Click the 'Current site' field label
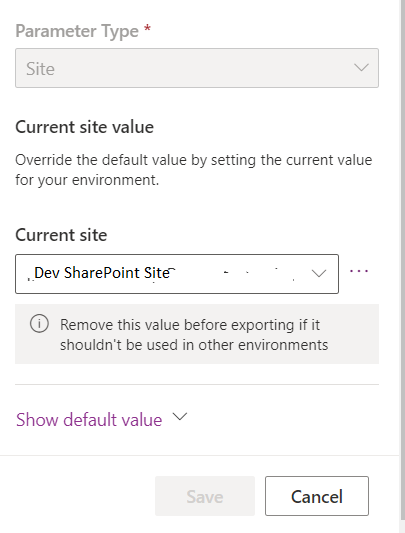The image size is (405, 533). [x=61, y=235]
